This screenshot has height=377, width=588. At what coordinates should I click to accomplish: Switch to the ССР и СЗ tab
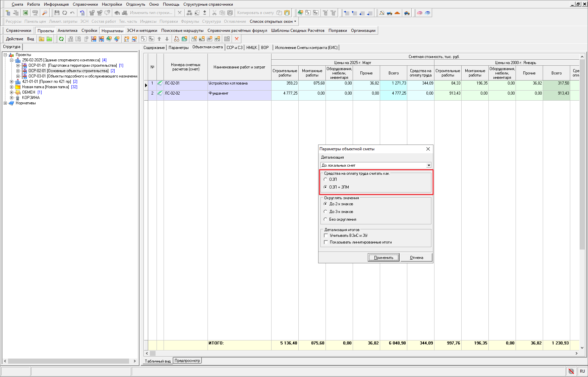[234, 48]
